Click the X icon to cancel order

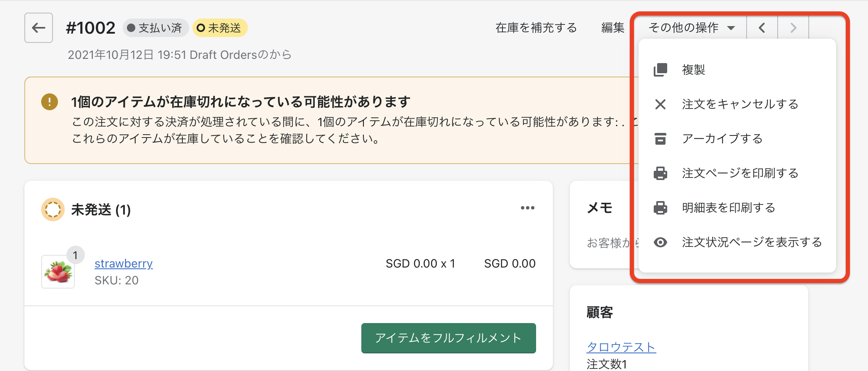(x=660, y=104)
